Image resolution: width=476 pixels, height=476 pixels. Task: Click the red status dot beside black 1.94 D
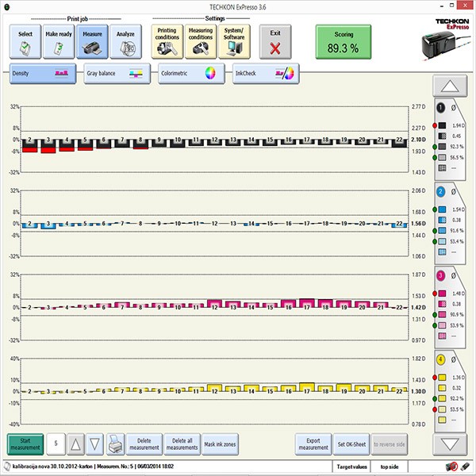[x=435, y=125]
